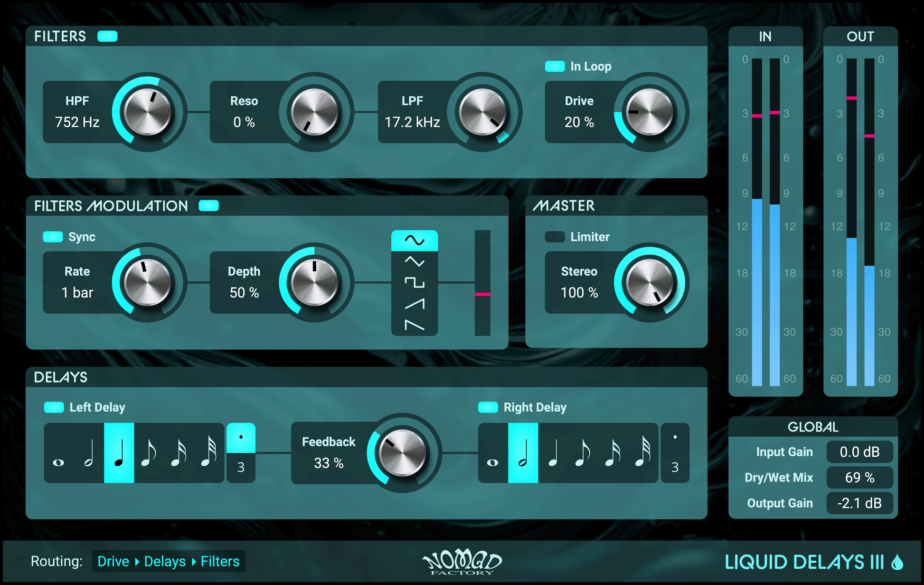Select the rising ramp modulation shape
Screen dimensions: 924x585
tap(414, 305)
